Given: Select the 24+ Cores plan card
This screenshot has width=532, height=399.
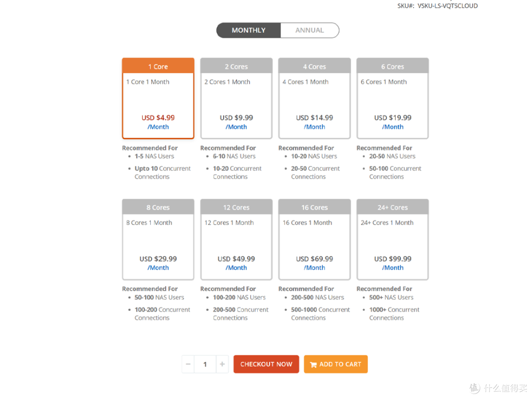Looking at the screenshot, I should tap(393, 239).
